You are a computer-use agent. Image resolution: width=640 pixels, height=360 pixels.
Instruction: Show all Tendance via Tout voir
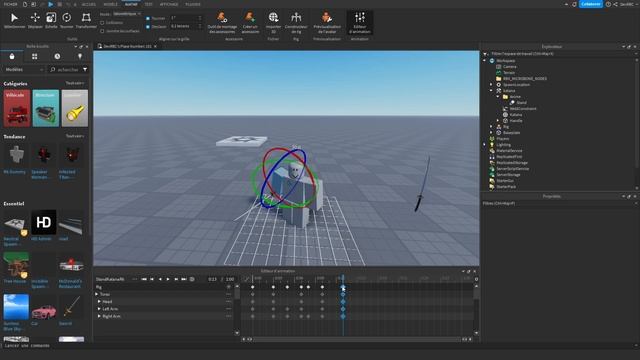(75, 136)
